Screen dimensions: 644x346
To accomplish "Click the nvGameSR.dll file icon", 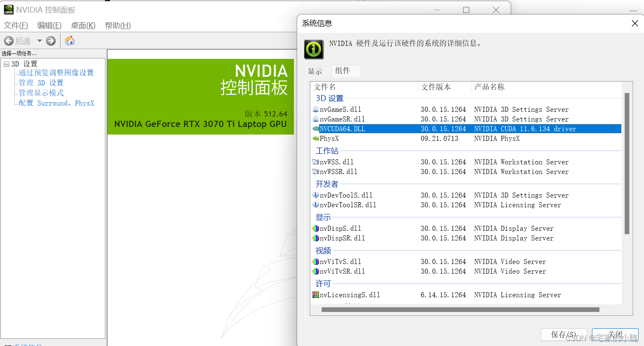I will point(316,119).
